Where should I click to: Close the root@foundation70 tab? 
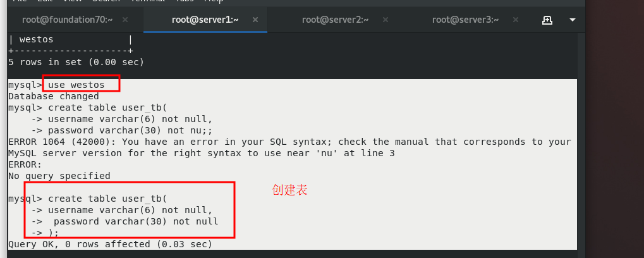(125, 20)
